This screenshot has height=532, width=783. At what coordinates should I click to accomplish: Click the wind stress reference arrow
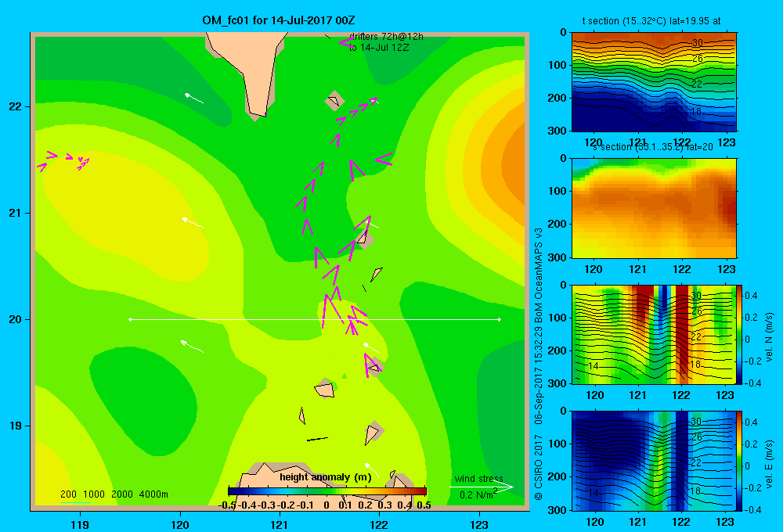[x=482, y=487]
